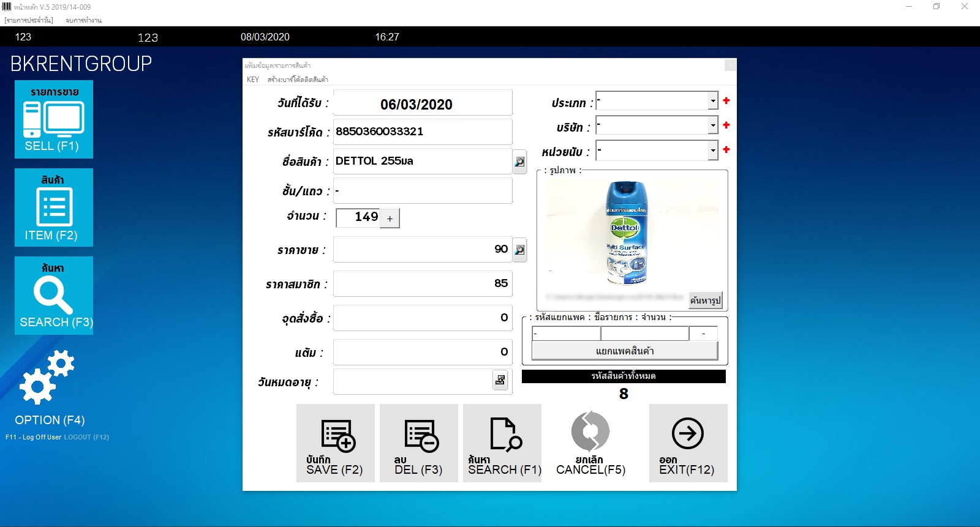Click the reorder point จุดสั่งซื้อ field
Screen dimensions: 980x527
(423, 318)
